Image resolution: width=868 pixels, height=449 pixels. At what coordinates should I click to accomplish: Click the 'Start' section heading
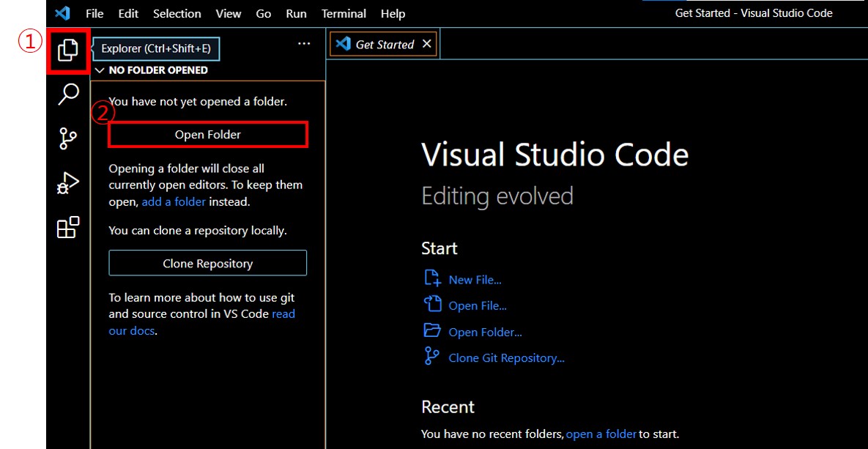[x=439, y=248]
